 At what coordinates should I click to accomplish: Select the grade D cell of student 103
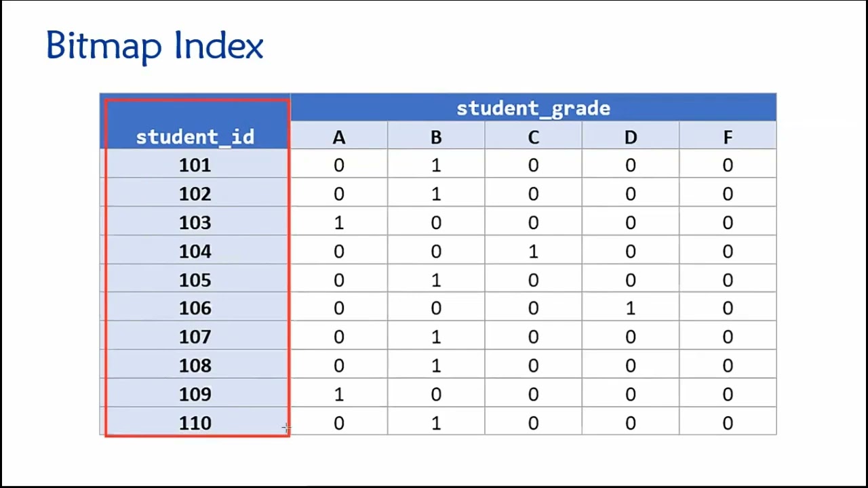tap(631, 222)
